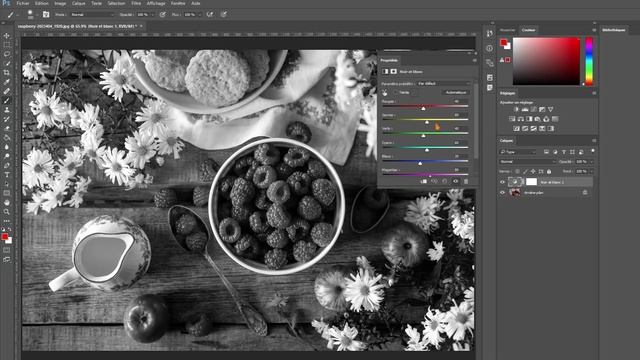640x360 pixels.
Task: Open brush Mode dropdown in options bar
Action: [x=92, y=14]
